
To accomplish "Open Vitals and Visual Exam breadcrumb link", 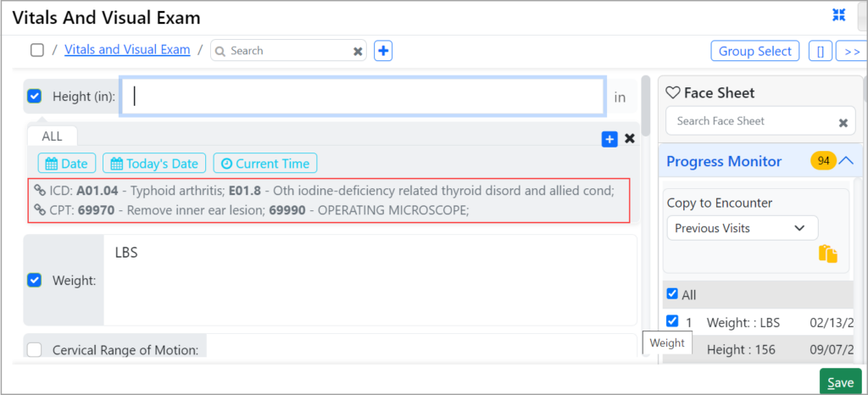I will [127, 50].
